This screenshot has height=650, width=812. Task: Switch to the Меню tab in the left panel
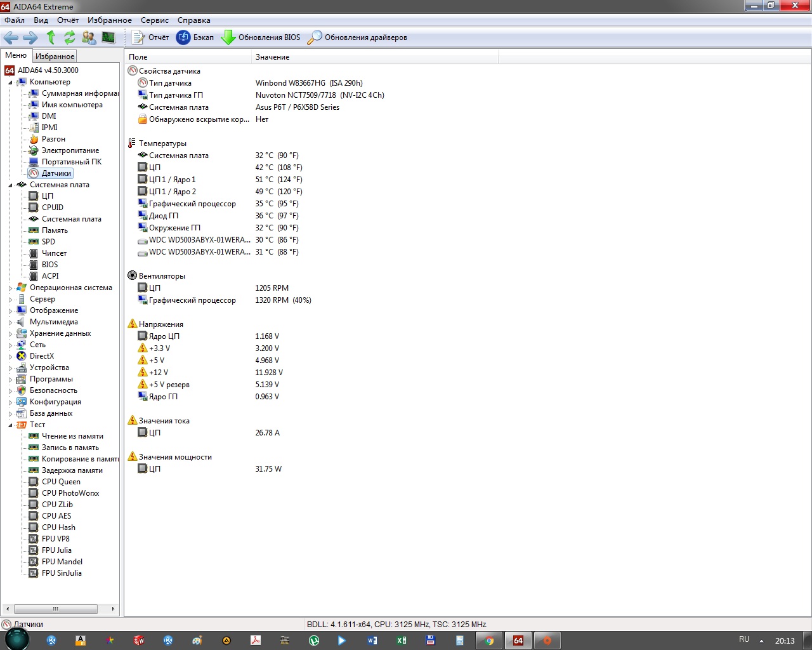click(16, 56)
